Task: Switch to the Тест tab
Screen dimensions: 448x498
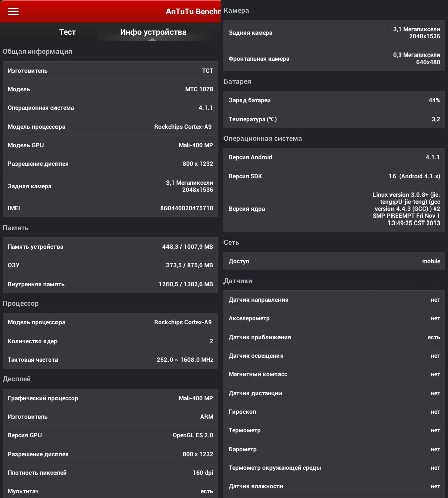Action: pyautogui.click(x=67, y=32)
